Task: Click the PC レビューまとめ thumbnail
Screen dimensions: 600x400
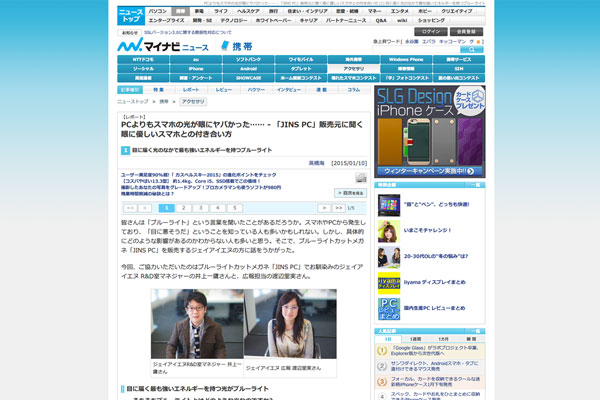Action: tap(389, 309)
